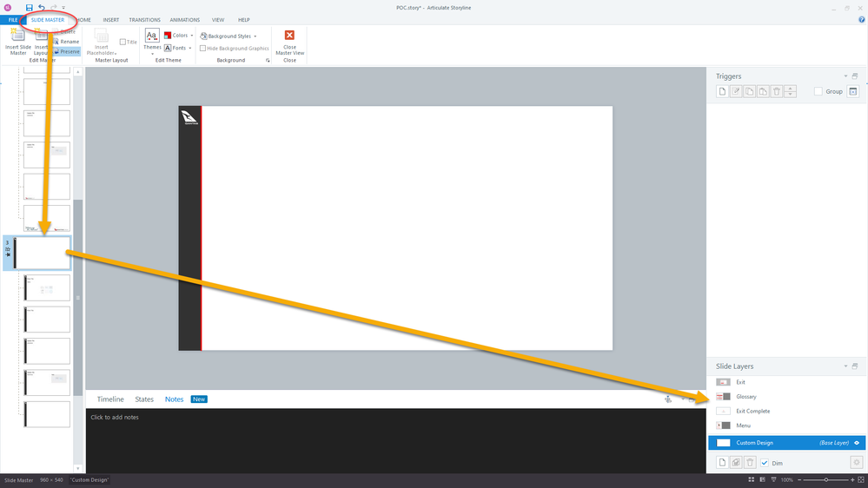
Task: Switch to the HELP ribbon tab
Action: coord(243,20)
